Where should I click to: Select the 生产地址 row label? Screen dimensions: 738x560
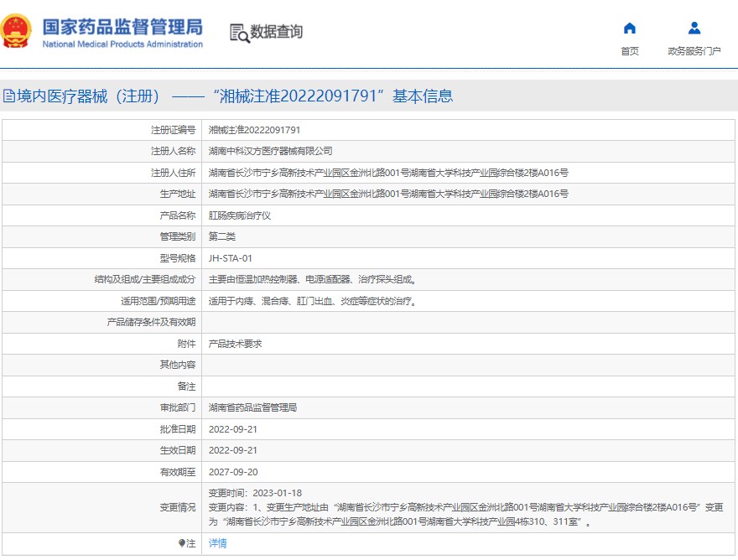click(178, 194)
